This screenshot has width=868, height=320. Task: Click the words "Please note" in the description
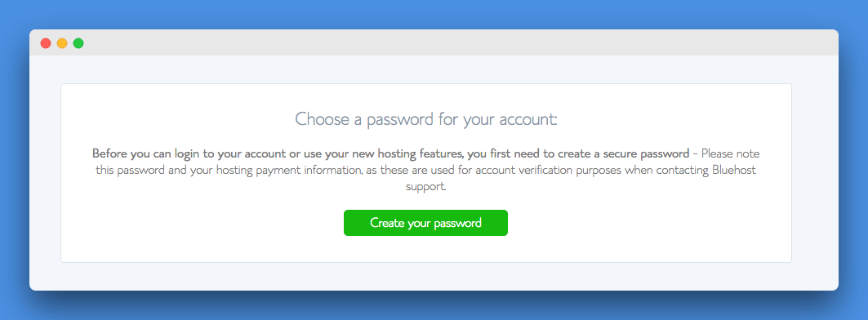click(731, 153)
